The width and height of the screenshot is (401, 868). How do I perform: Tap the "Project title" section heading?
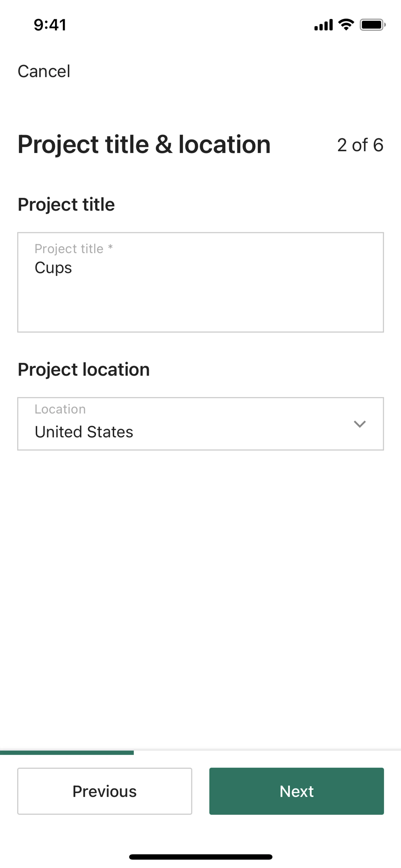point(66,205)
